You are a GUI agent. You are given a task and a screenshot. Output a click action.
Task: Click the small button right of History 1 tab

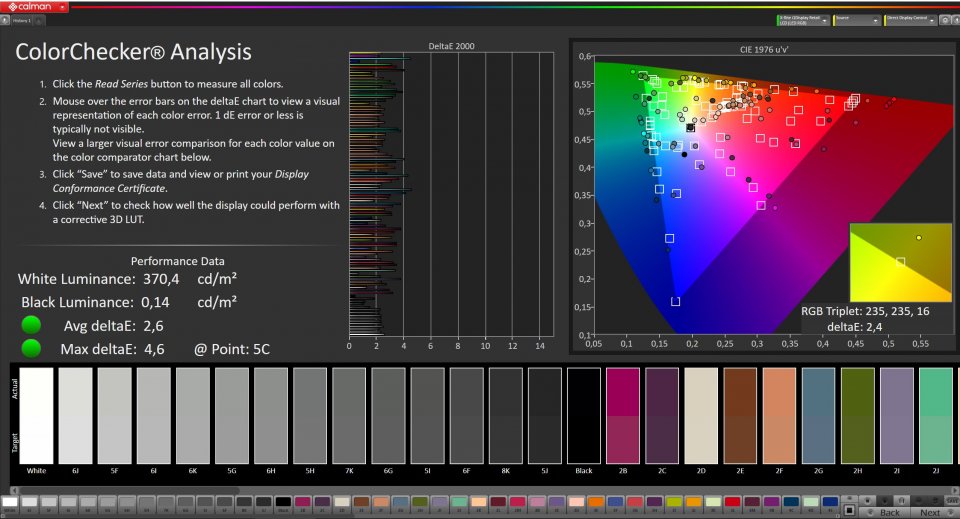pyautogui.click(x=38, y=21)
